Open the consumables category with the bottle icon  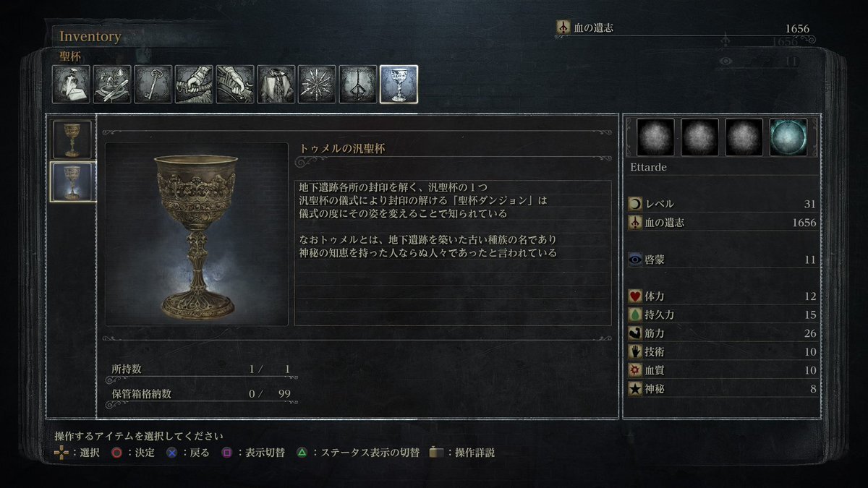tap(72, 85)
